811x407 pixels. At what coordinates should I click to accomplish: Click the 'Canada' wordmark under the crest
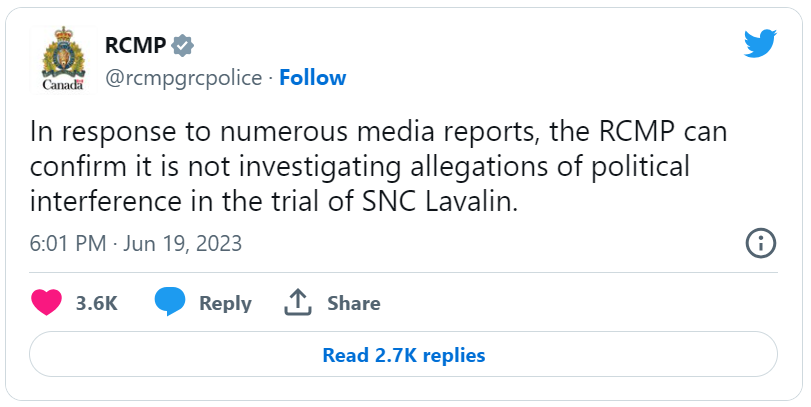point(64,85)
